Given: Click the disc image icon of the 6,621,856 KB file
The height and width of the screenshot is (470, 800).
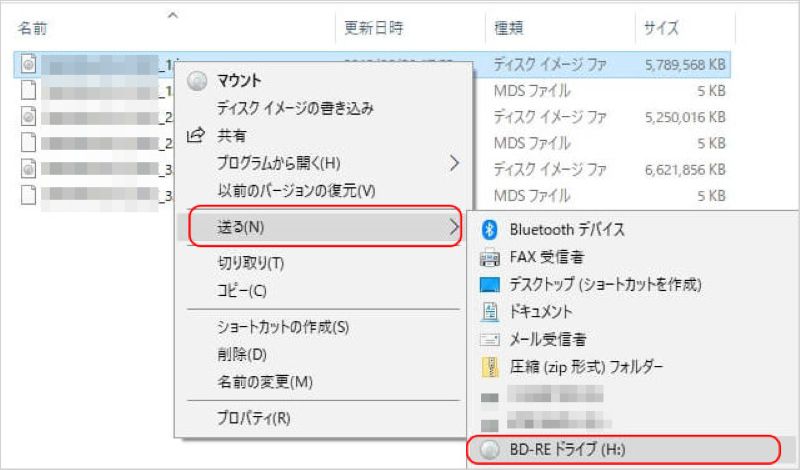Looking at the screenshot, I should [x=29, y=169].
